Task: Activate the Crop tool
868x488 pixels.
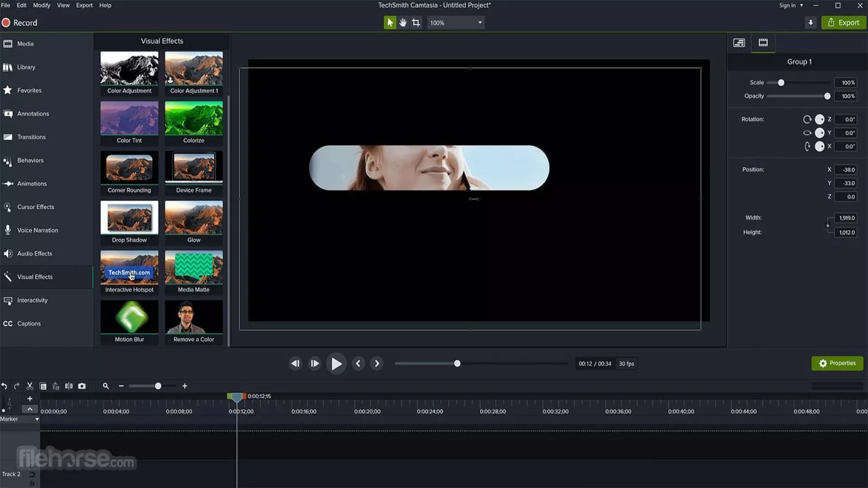Action: (416, 23)
